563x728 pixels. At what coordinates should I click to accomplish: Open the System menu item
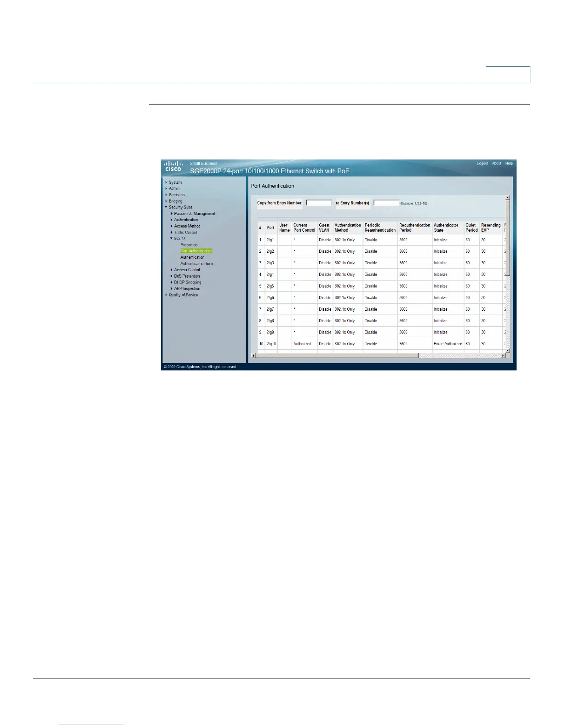click(x=175, y=182)
